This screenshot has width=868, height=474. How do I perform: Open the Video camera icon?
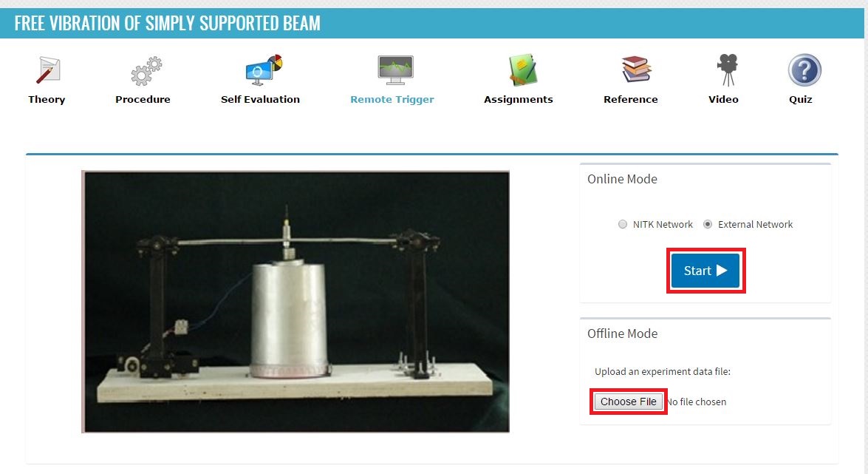tap(728, 70)
